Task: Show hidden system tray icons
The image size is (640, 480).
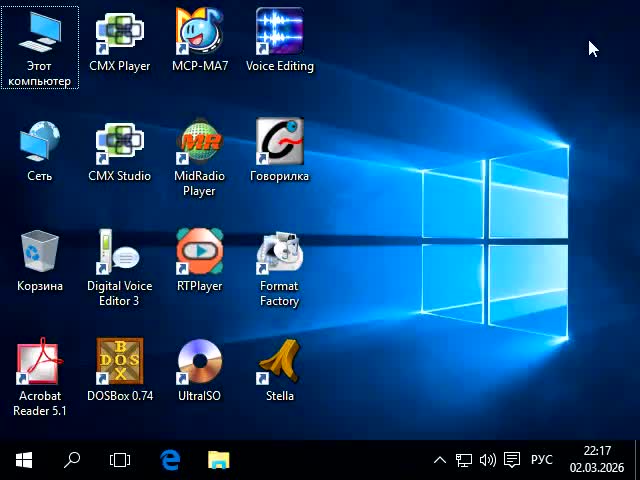Action: [439, 460]
